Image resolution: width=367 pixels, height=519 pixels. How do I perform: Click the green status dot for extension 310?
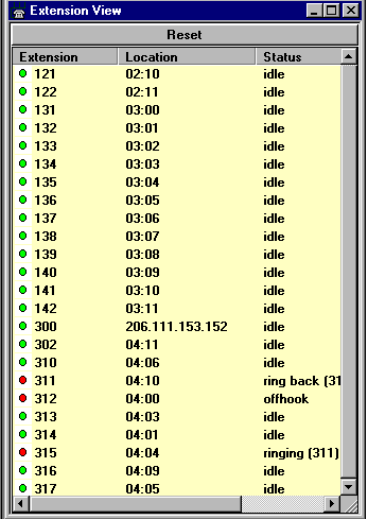[23, 361]
